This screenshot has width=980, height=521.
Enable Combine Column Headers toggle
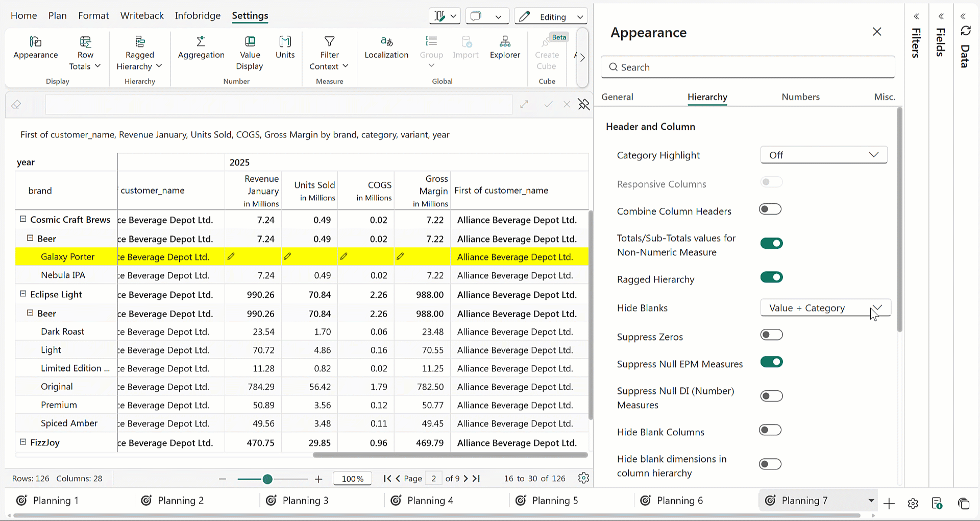[770, 209]
